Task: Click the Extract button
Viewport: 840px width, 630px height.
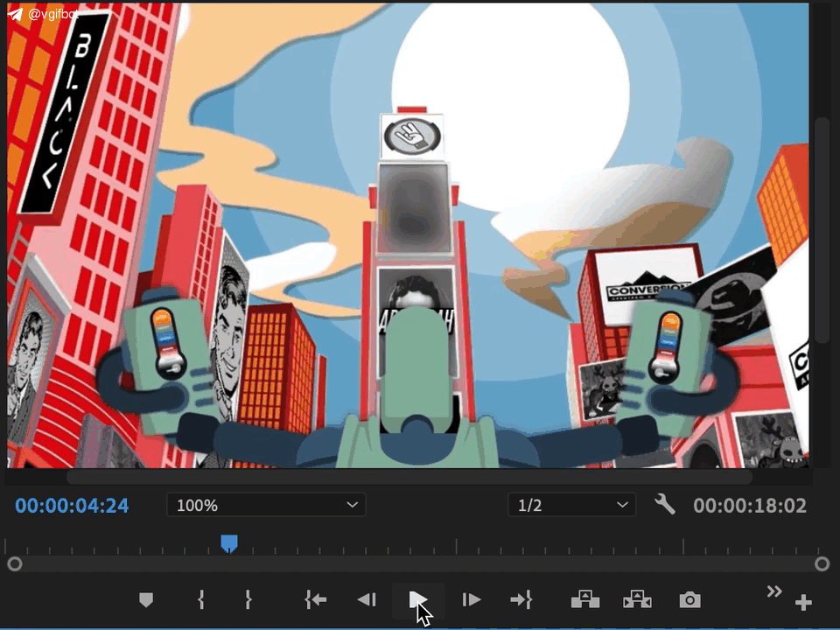Action: pyautogui.click(x=638, y=599)
